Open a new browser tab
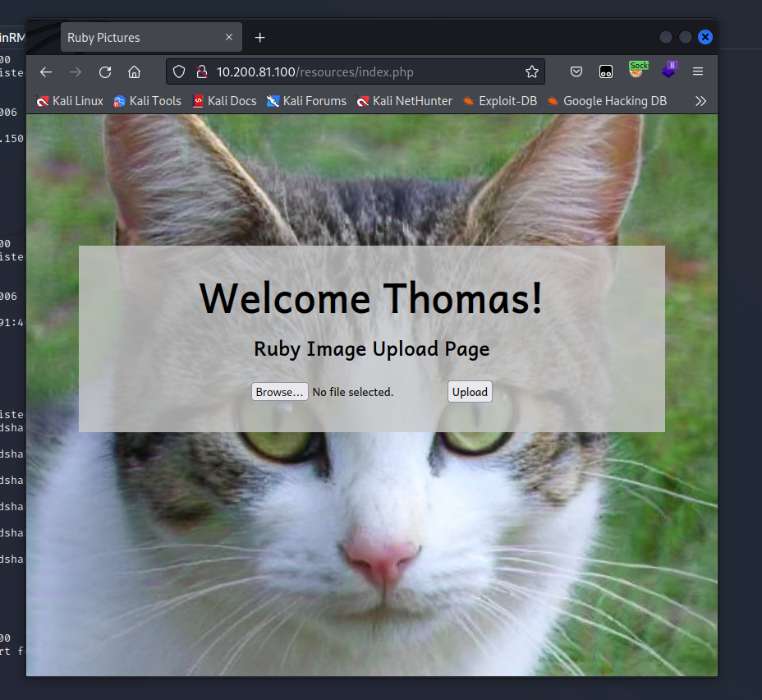Viewport: 762px width, 700px height. tap(260, 38)
